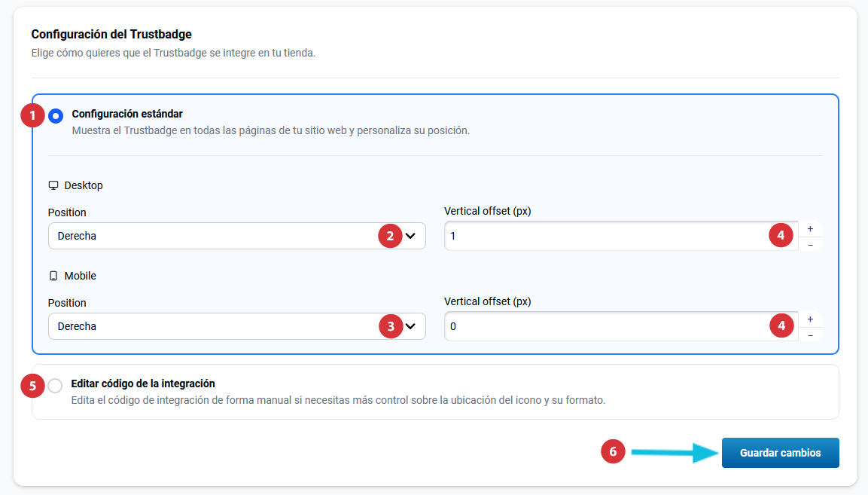Increase Desktop vertical offset with plus button
Screen dimensions: 868x495
(x=810, y=228)
